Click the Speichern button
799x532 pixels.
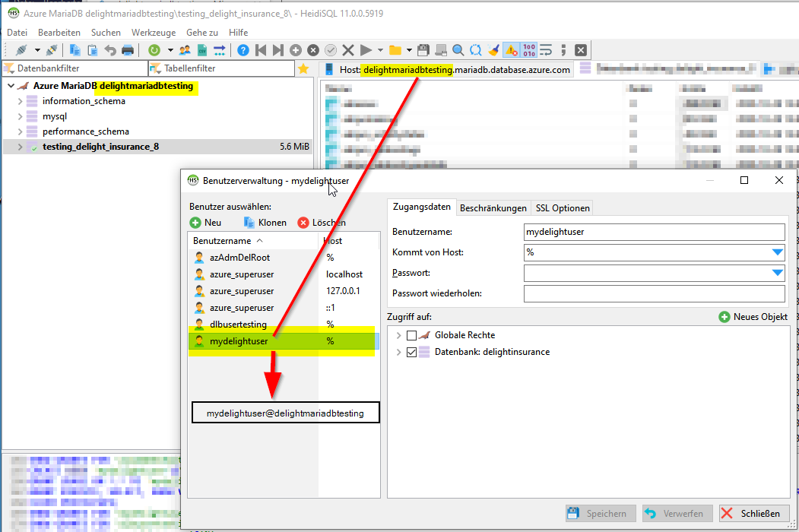600,513
